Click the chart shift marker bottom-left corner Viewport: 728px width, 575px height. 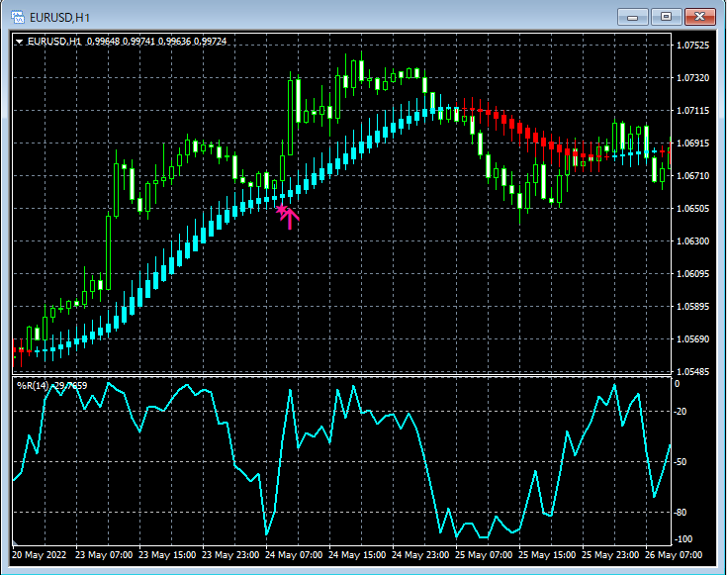coord(15,542)
